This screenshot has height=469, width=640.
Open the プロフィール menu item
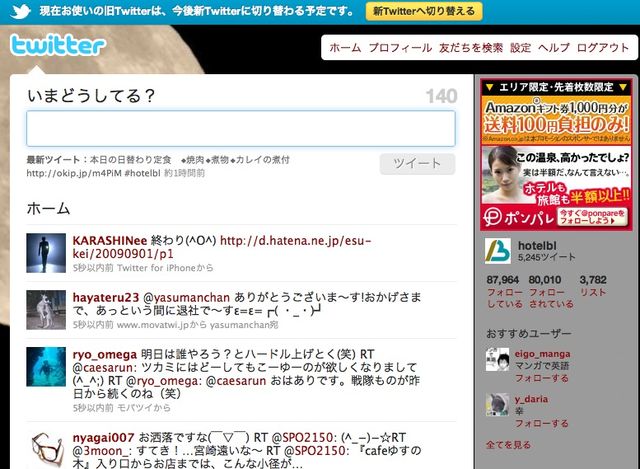tap(400, 48)
